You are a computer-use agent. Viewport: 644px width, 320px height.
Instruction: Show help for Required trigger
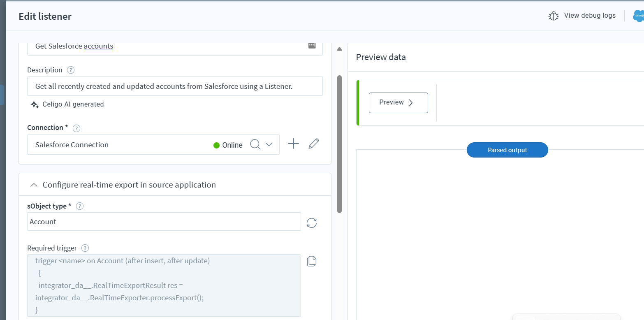[85, 248]
